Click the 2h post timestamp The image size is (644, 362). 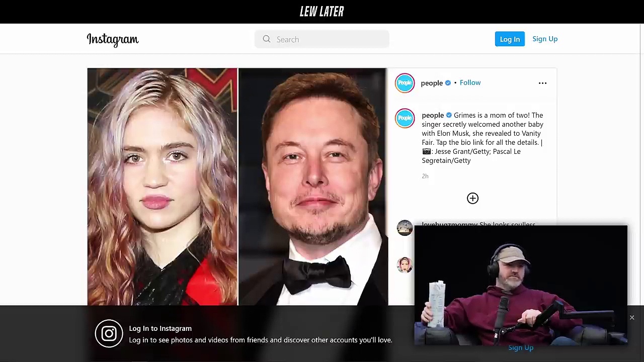(x=425, y=176)
